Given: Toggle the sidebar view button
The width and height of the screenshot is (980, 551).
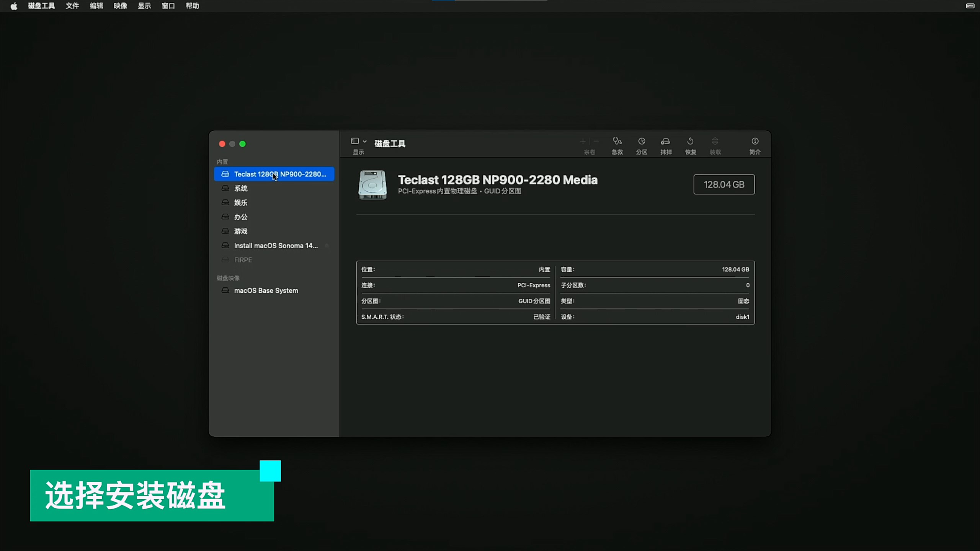Looking at the screenshot, I should tap(354, 141).
